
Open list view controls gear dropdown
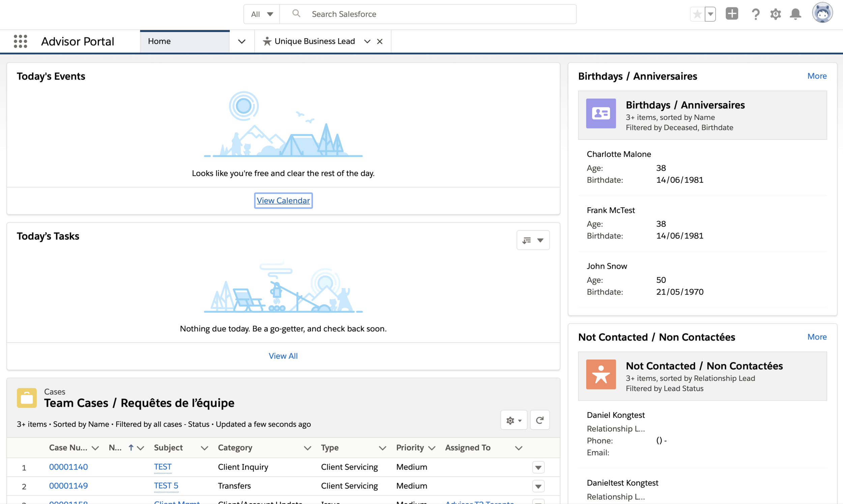pos(514,420)
